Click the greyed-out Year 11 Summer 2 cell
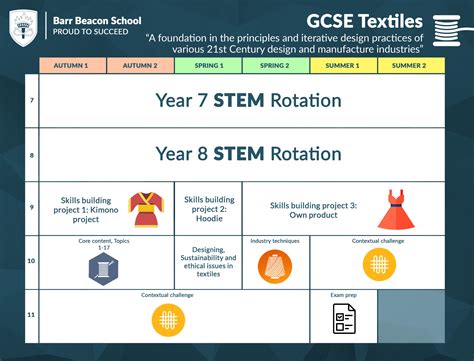474x361 pixels. click(x=411, y=316)
